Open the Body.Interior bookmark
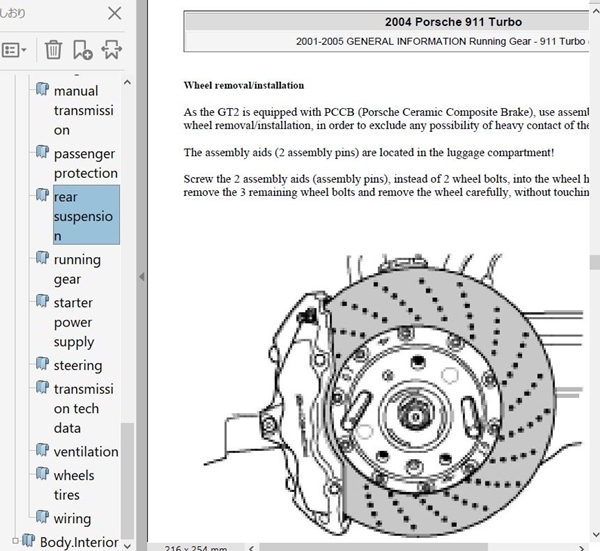This screenshot has width=600, height=551. (x=79, y=542)
